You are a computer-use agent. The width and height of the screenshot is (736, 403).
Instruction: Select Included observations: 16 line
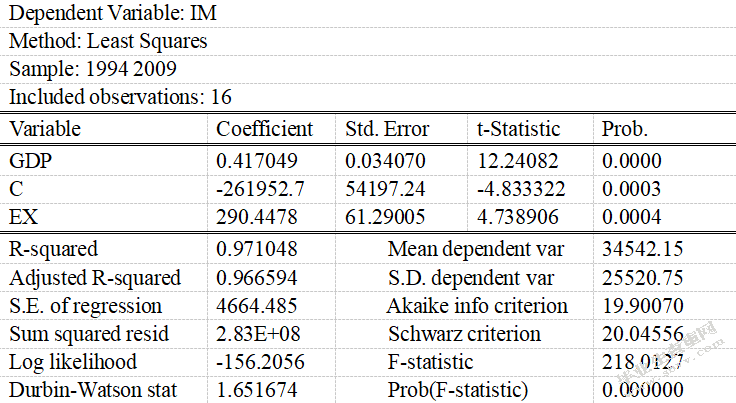120,97
